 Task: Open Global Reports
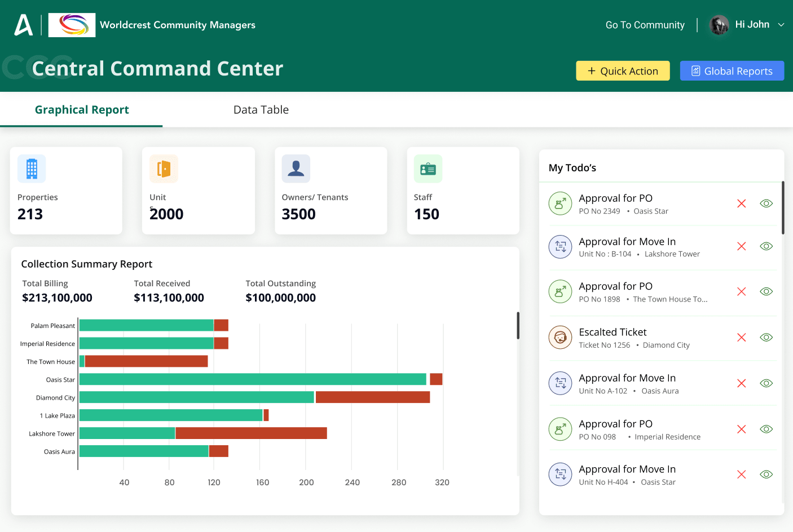coord(732,71)
